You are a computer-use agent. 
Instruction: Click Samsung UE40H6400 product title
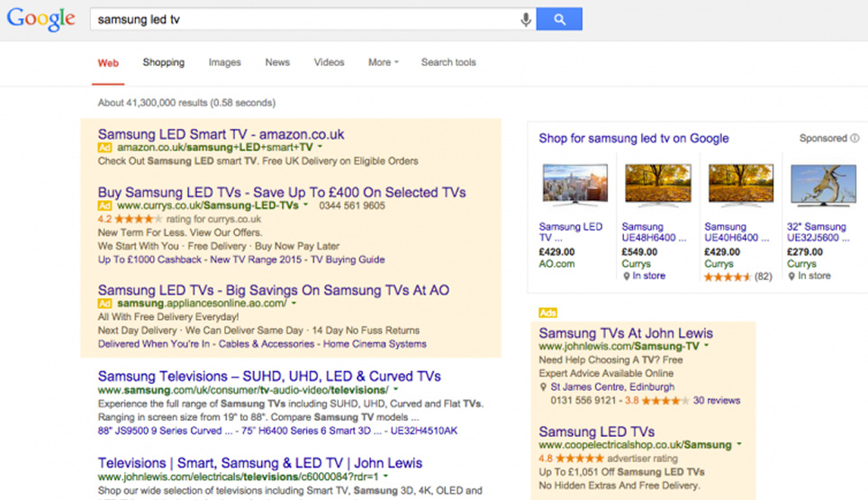coord(737,232)
